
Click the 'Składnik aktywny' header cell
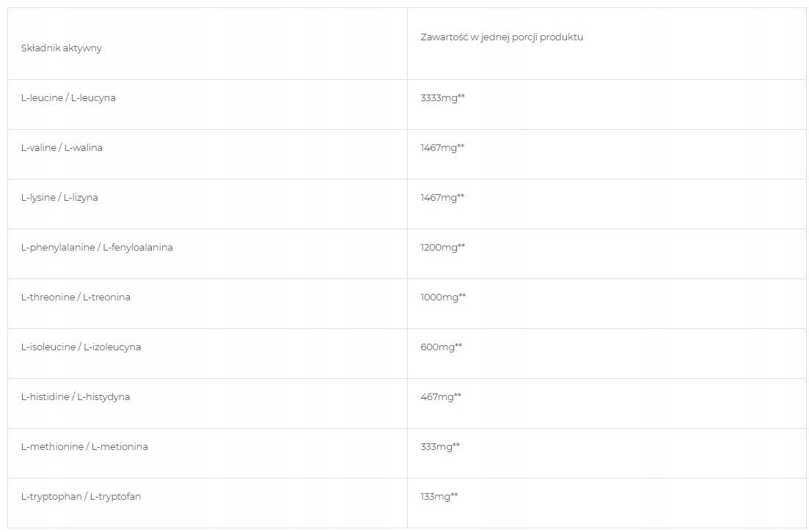click(62, 48)
